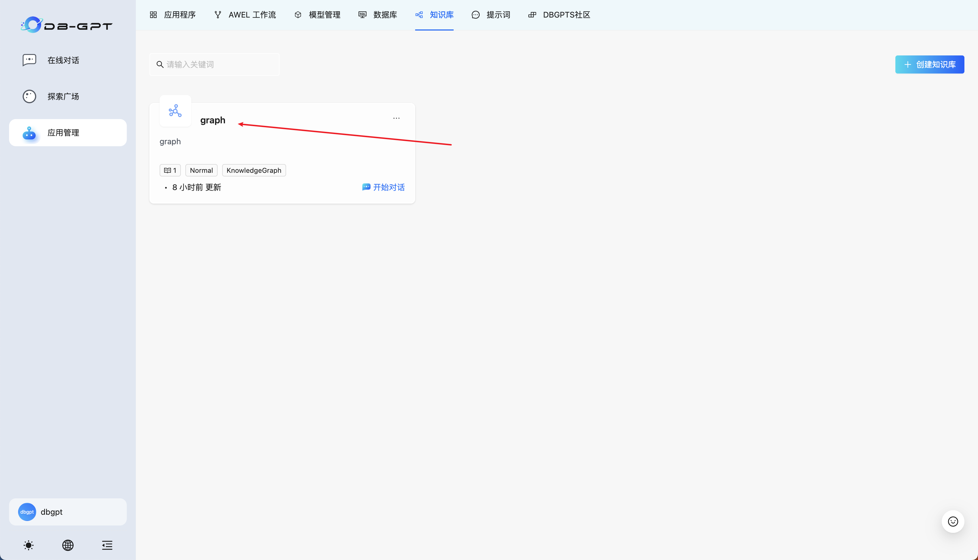Click the search magnifier icon
The image size is (978, 560).
[160, 64]
